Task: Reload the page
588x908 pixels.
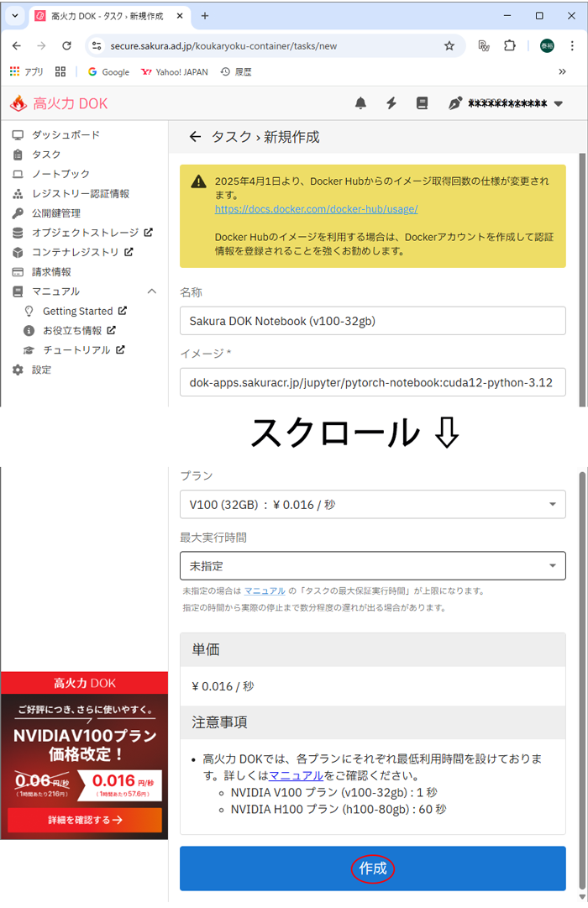Action: 66,45
